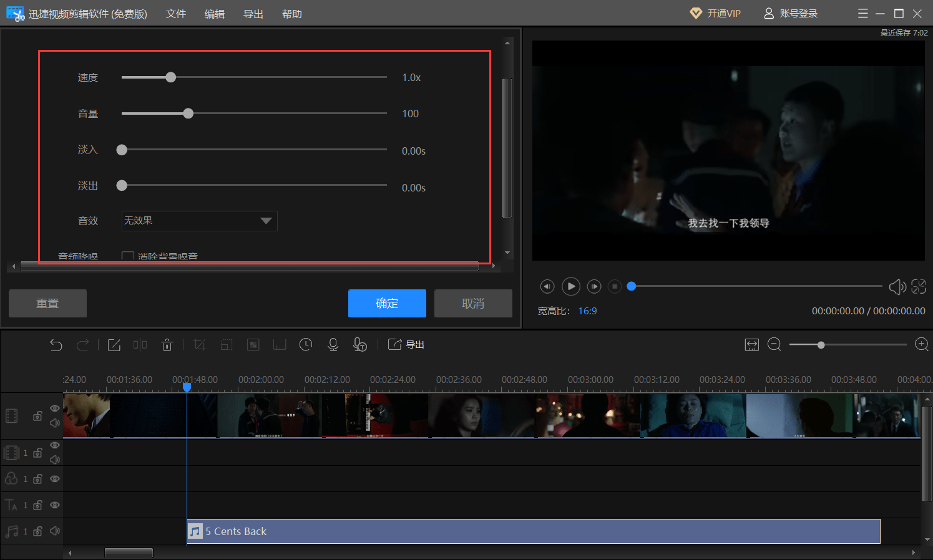Screen dimensions: 933x560
Task: Toggle lock on the music track
Action: point(38,531)
